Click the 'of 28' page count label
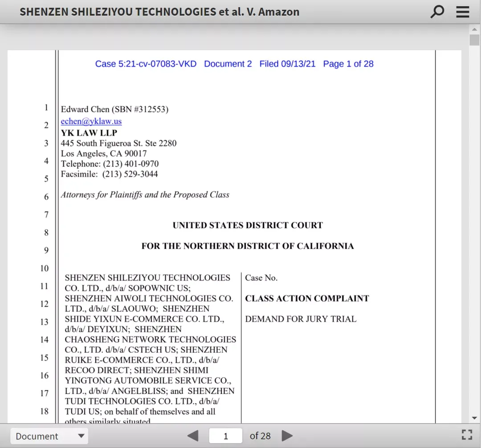Image resolution: width=481 pixels, height=448 pixels. pos(260,436)
